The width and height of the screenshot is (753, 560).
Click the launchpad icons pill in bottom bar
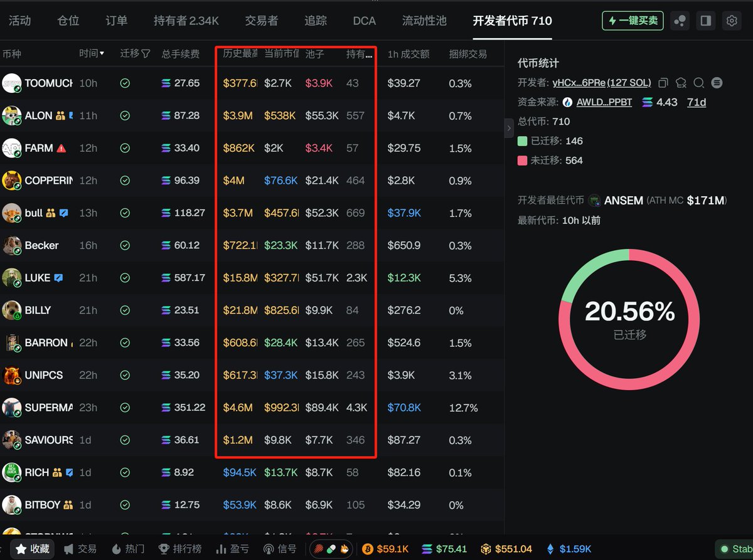click(331, 549)
